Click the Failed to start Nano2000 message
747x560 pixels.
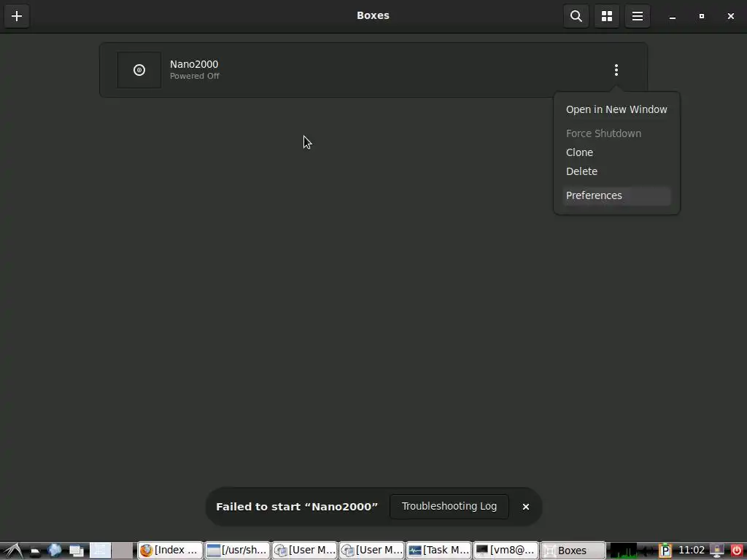pos(297,507)
